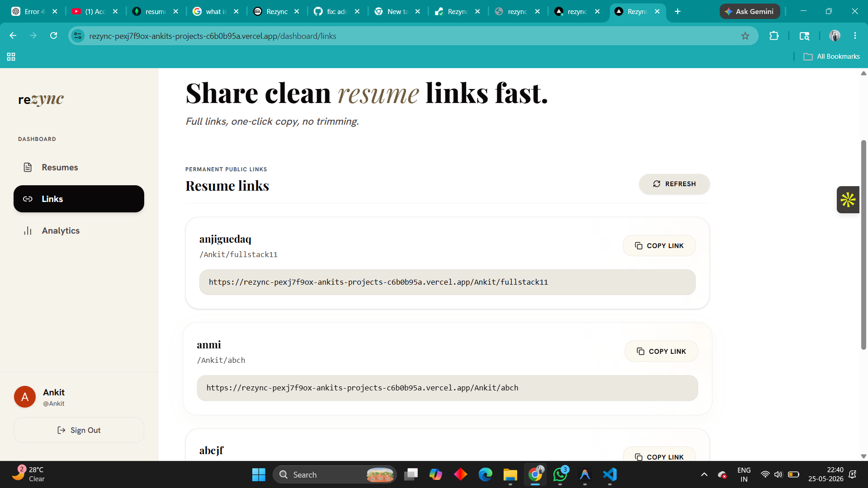Open the Resumes sidebar item
This screenshot has height=488, width=868.
coord(79,167)
